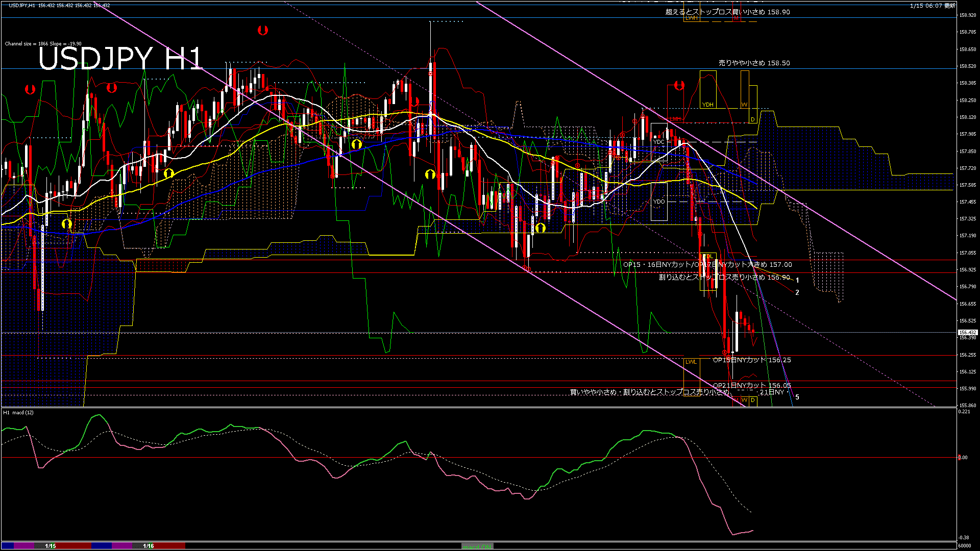Click red arrow marker above USDJPY H1 title

pos(262,30)
